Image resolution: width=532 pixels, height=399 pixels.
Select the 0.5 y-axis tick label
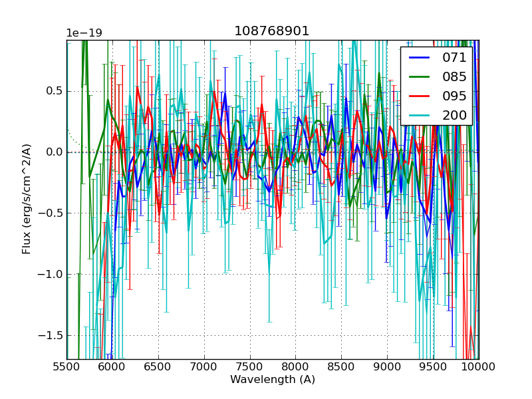click(x=52, y=91)
